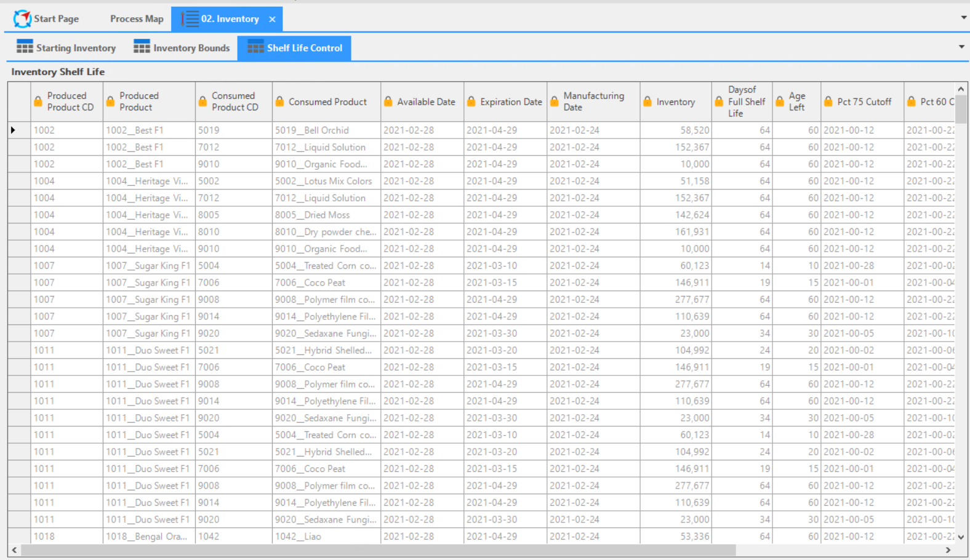Click lock icon on Available Date column
Screen dimensions: 970x560
coord(388,102)
